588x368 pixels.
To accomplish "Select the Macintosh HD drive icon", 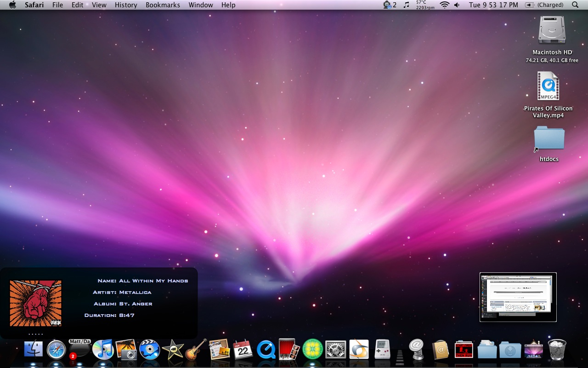I will tap(552, 30).
